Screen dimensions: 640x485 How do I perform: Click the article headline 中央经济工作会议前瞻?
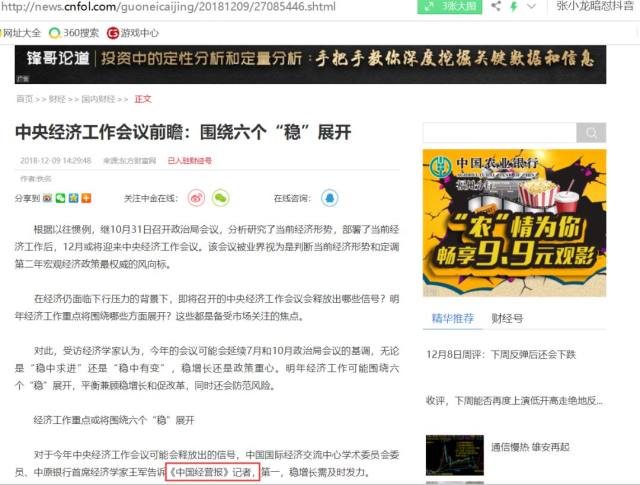[x=183, y=132]
